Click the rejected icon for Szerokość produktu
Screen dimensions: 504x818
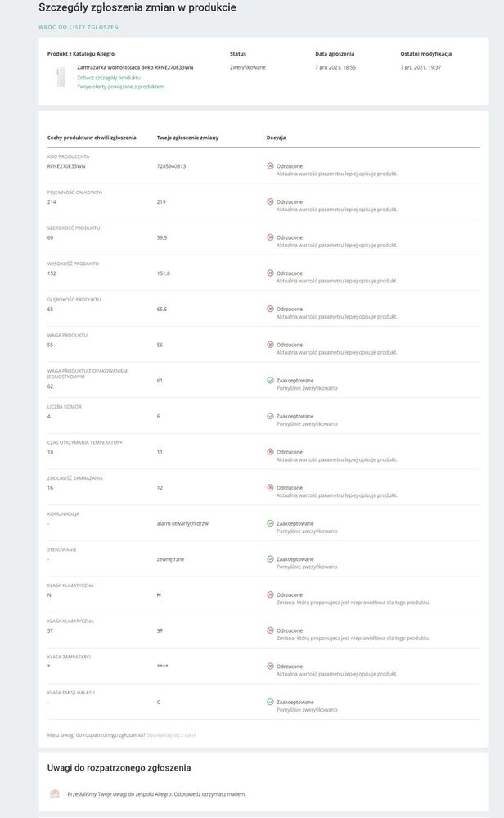coord(270,237)
